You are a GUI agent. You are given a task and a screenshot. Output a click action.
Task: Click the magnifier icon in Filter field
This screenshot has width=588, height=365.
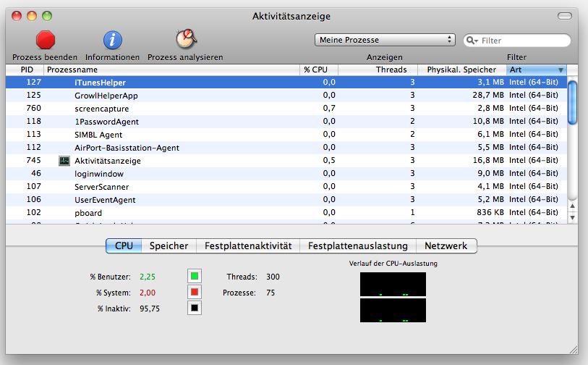(471, 40)
